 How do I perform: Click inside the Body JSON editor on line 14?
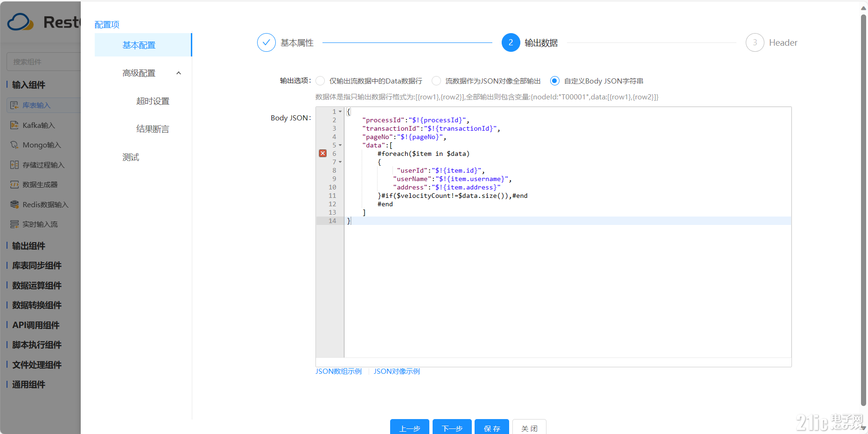tap(567, 221)
